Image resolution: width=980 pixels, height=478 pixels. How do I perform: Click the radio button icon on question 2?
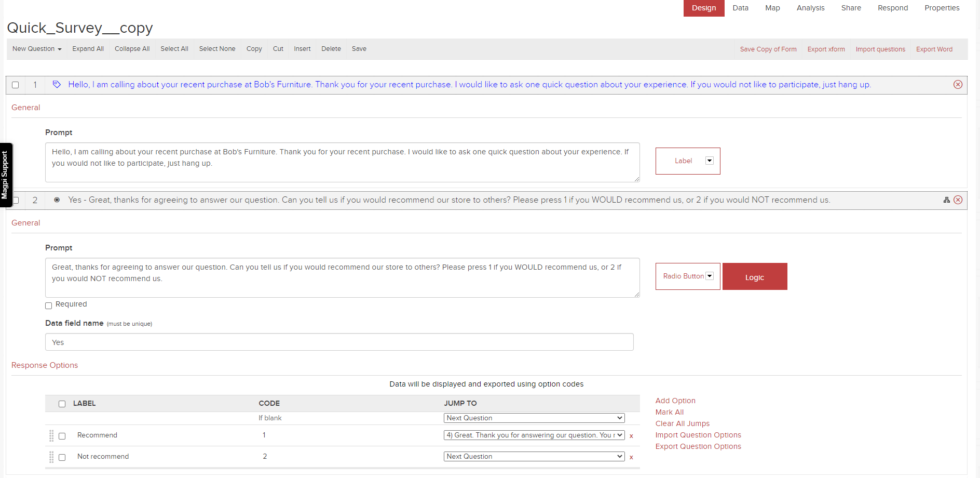pos(57,200)
